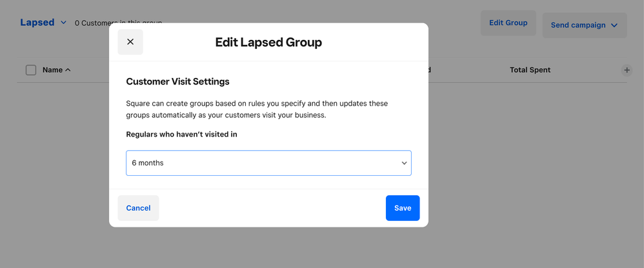
Task: Open the 6 months duration dropdown
Action: coord(268,163)
